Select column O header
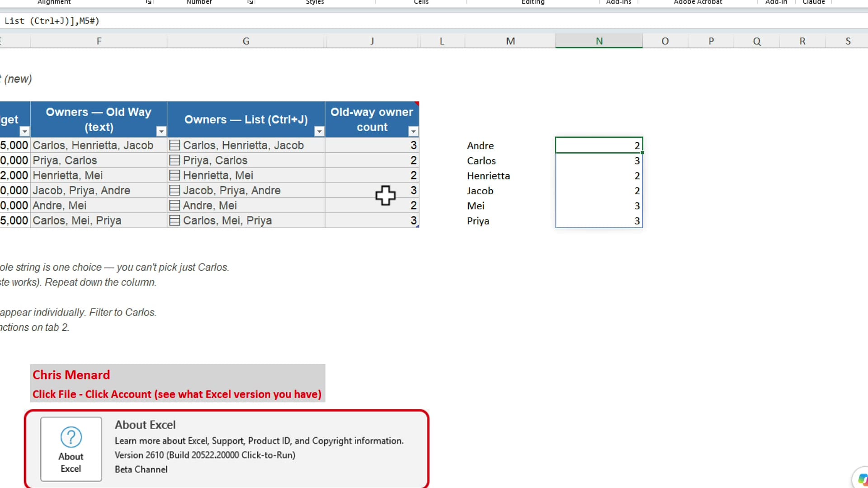Image resolution: width=868 pixels, height=488 pixels. click(x=665, y=41)
